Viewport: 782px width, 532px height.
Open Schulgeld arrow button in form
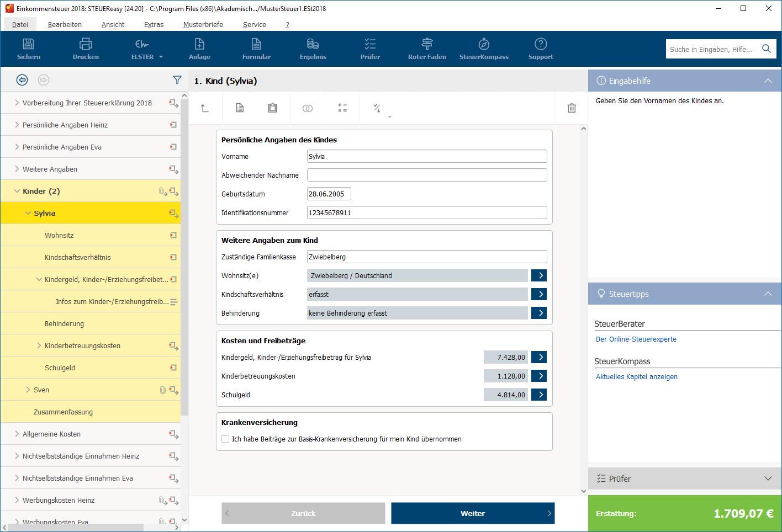(x=539, y=395)
